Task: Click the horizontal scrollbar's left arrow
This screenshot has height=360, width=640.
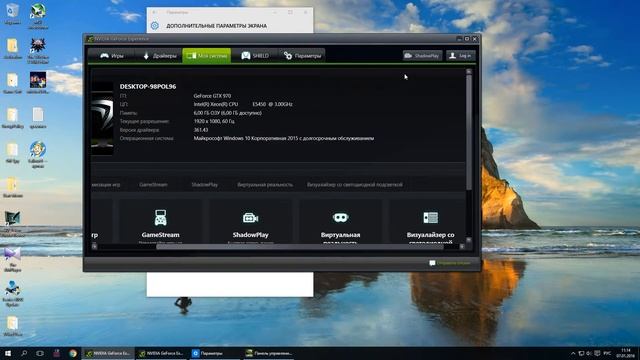Action: (94, 247)
